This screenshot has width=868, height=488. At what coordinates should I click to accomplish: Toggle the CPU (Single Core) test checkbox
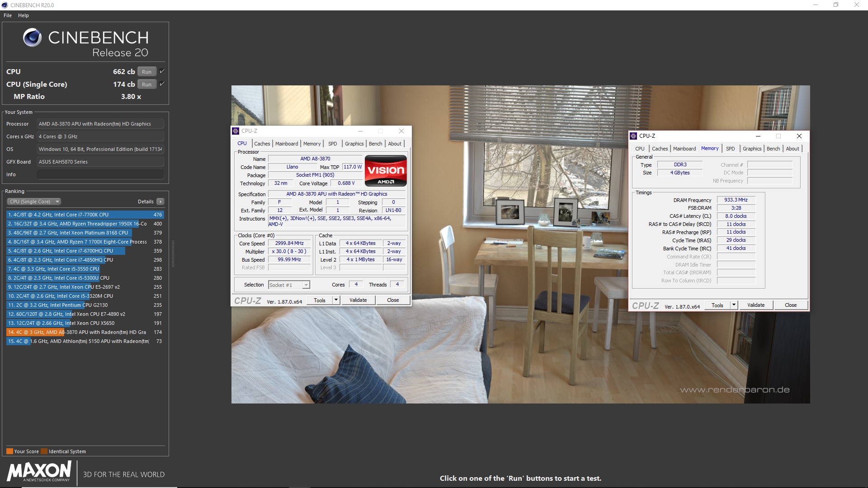[162, 84]
